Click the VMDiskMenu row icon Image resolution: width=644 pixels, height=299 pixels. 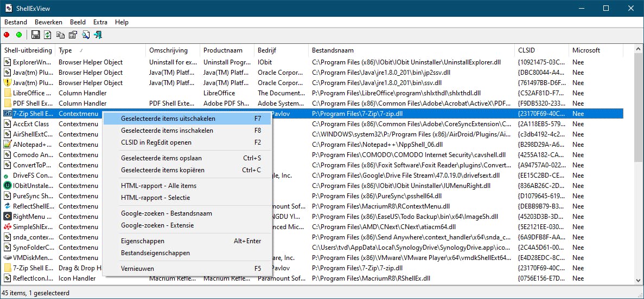pyautogui.click(x=7, y=258)
